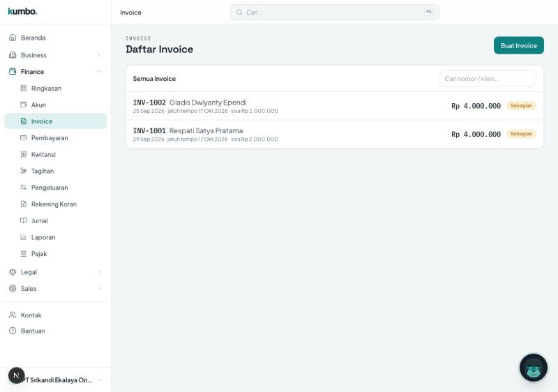This screenshot has height=392, width=558.
Task: Click the Rekening Koran file icon
Action: tap(24, 204)
